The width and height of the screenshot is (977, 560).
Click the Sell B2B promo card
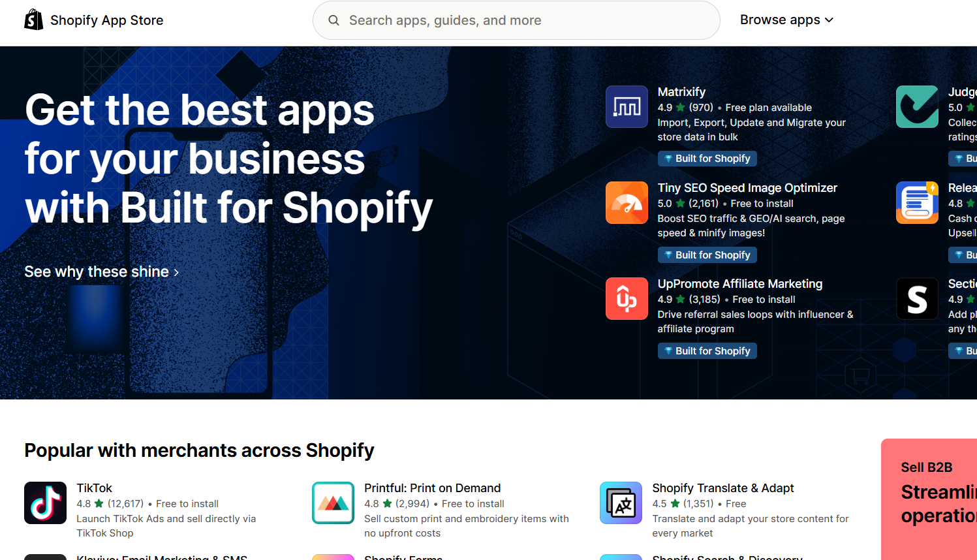[929, 499]
